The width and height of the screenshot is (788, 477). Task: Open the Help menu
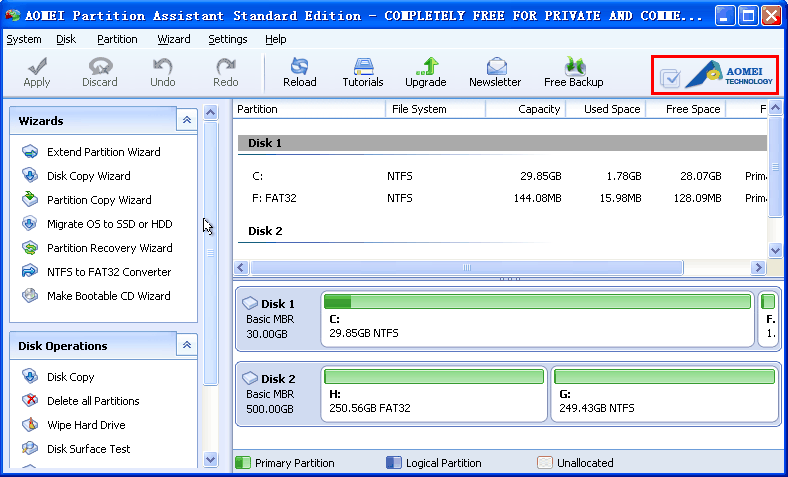tap(275, 39)
